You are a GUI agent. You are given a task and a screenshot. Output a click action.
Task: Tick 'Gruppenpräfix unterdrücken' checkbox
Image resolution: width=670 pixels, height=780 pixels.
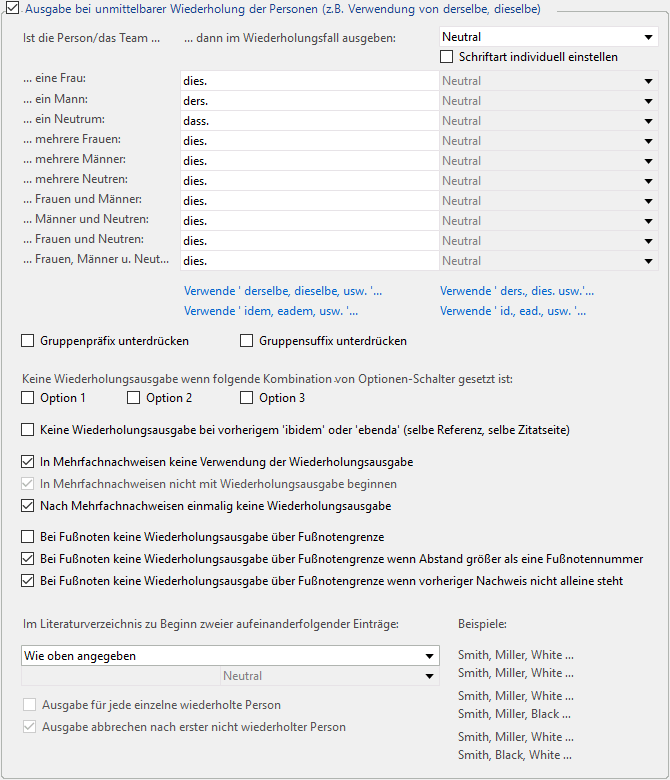pyautogui.click(x=27, y=341)
